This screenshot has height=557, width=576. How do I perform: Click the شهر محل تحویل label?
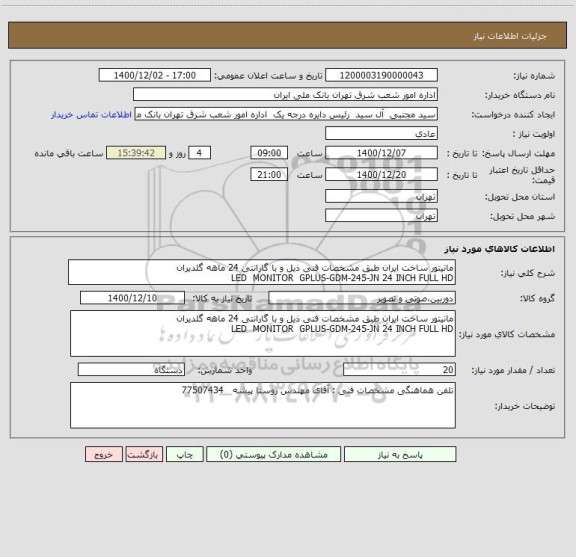523,216
